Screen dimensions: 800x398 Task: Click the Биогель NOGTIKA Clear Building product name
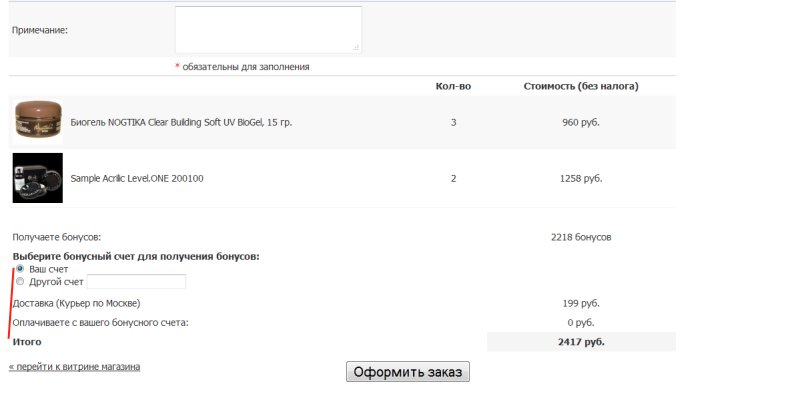(x=181, y=122)
